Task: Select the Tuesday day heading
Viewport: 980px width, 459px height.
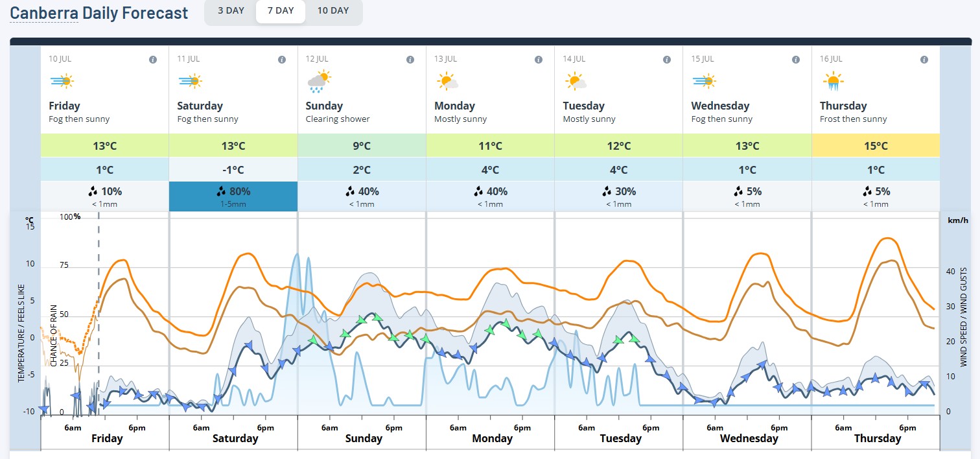Action: pos(583,106)
